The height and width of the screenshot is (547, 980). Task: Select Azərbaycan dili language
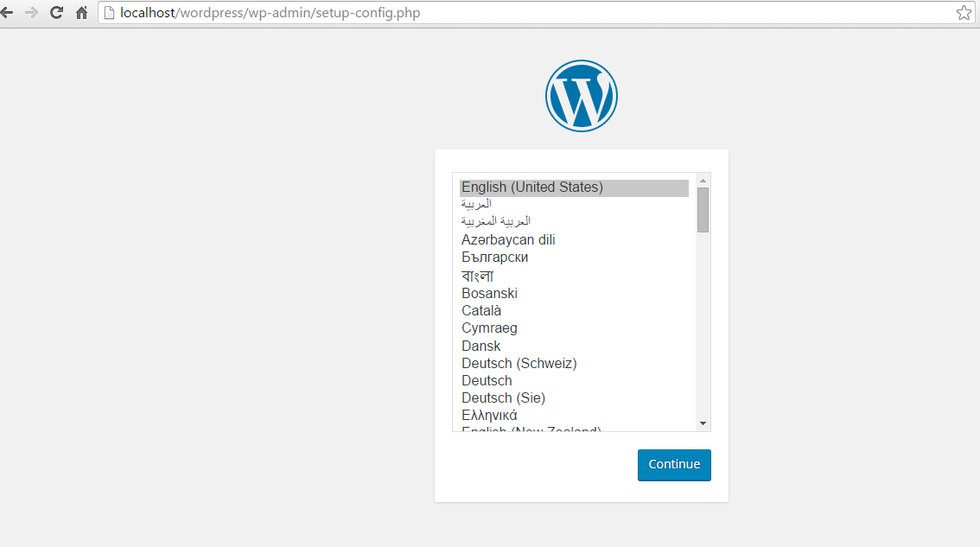(574, 240)
